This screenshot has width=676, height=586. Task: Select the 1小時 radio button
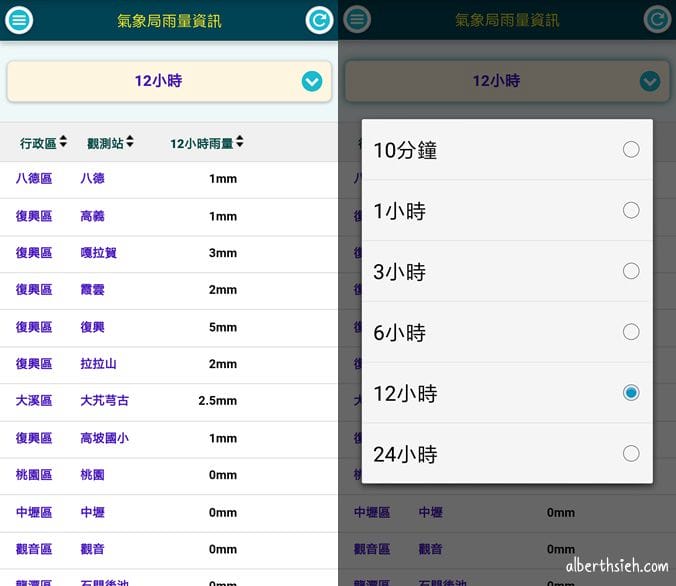point(631,210)
